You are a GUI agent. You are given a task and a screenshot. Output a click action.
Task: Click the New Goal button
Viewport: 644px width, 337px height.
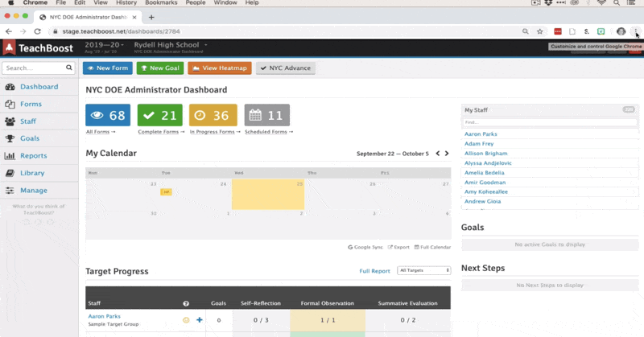[160, 68]
